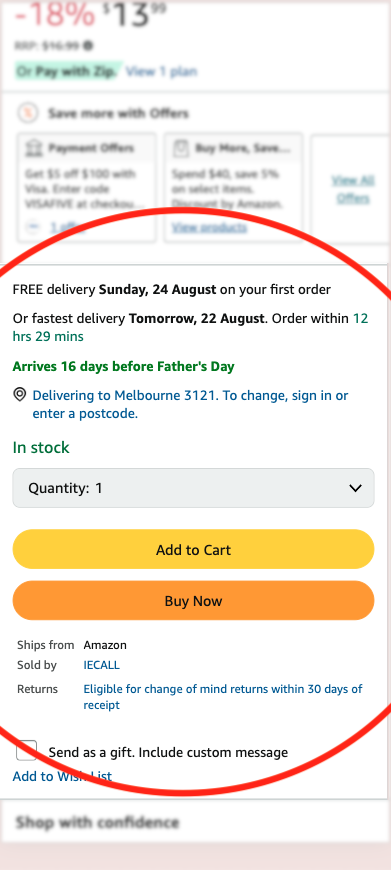Add the item to cart
The image size is (391, 870).
(x=194, y=549)
